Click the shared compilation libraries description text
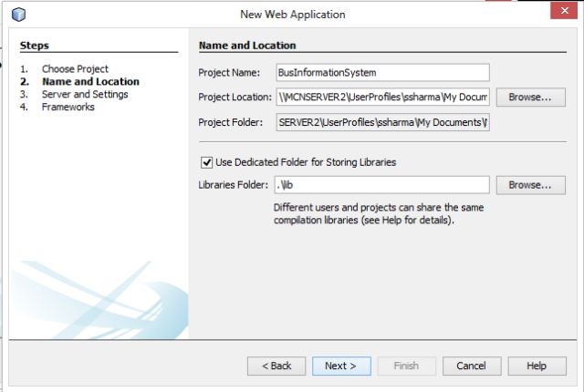The width and height of the screenshot is (584, 392). 377,213
